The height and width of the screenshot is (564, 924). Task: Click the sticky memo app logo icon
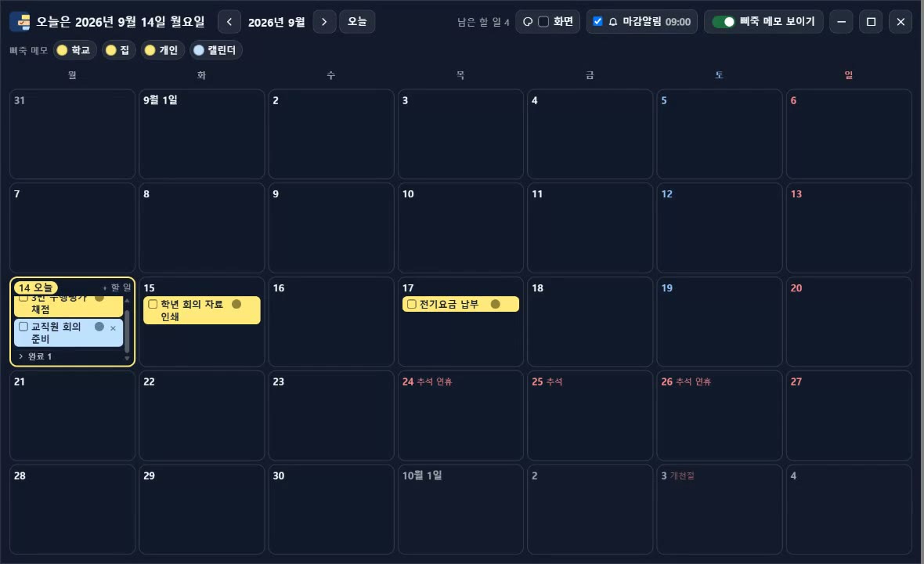tap(21, 22)
